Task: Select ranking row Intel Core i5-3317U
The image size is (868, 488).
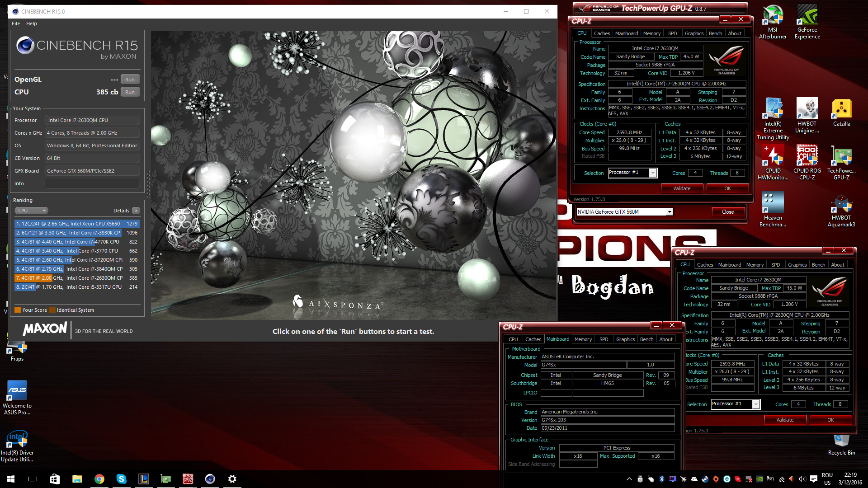Action: tap(77, 287)
